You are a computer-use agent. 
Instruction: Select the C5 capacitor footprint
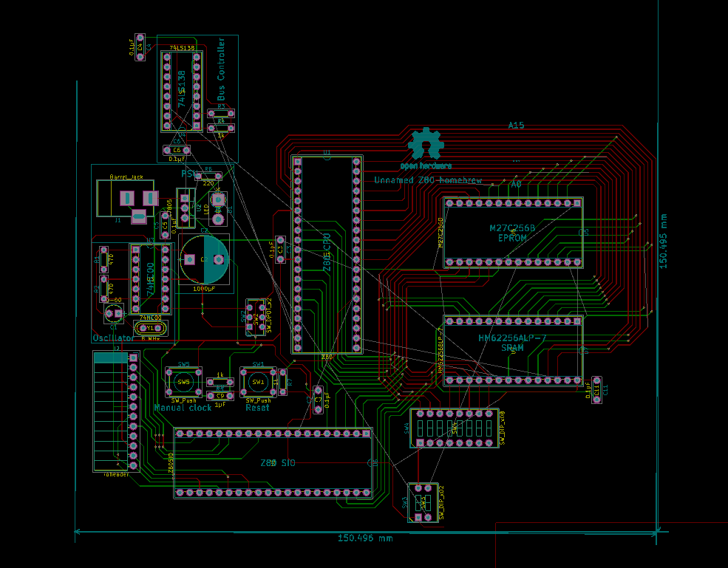[x=165, y=225]
